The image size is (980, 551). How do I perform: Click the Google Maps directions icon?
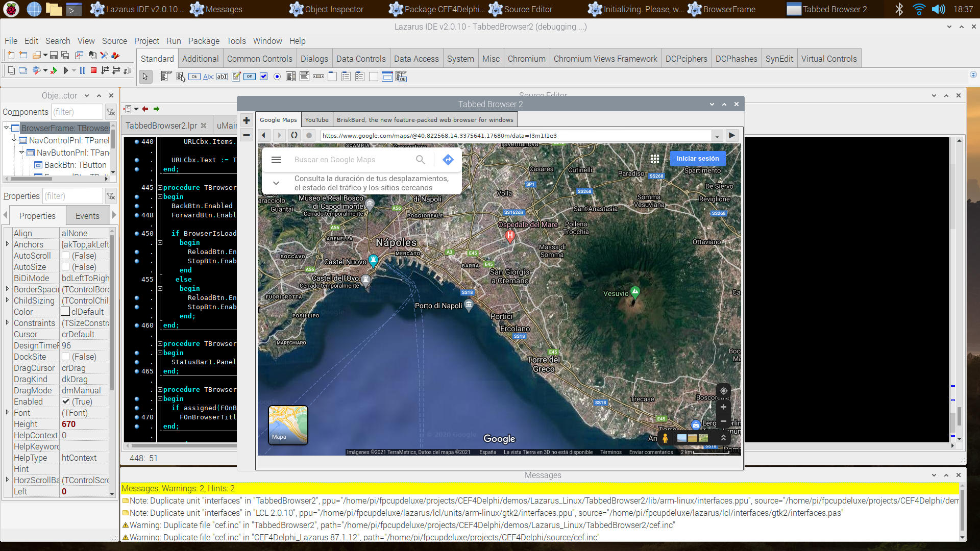pyautogui.click(x=448, y=160)
